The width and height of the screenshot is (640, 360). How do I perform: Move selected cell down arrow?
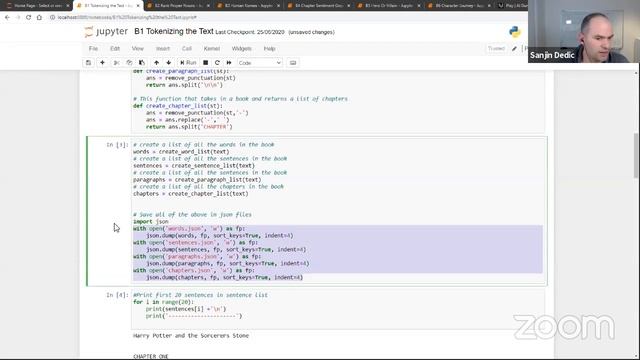click(x=169, y=63)
